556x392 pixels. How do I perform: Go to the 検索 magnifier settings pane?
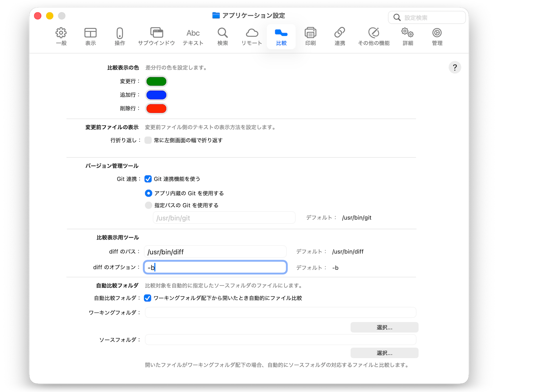click(223, 37)
